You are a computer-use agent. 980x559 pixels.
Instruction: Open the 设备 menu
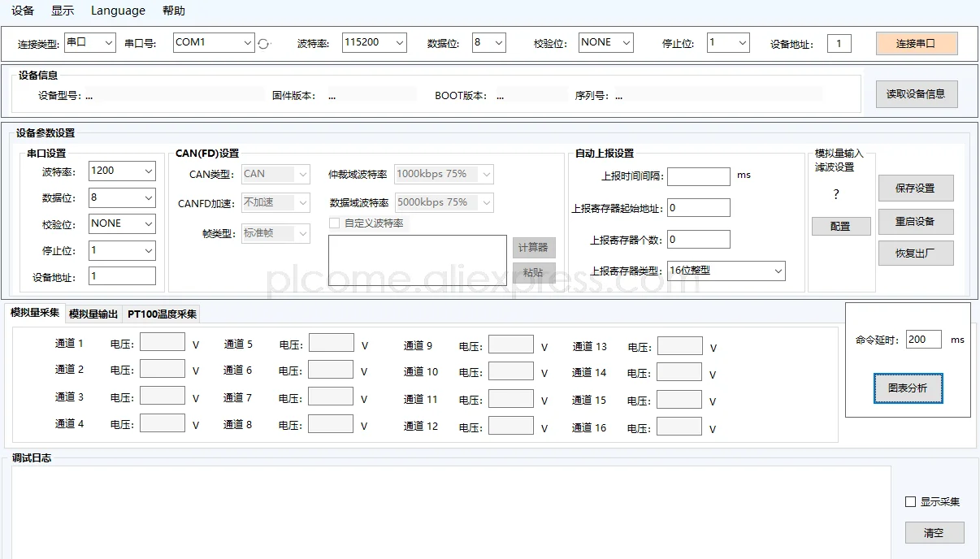point(23,11)
